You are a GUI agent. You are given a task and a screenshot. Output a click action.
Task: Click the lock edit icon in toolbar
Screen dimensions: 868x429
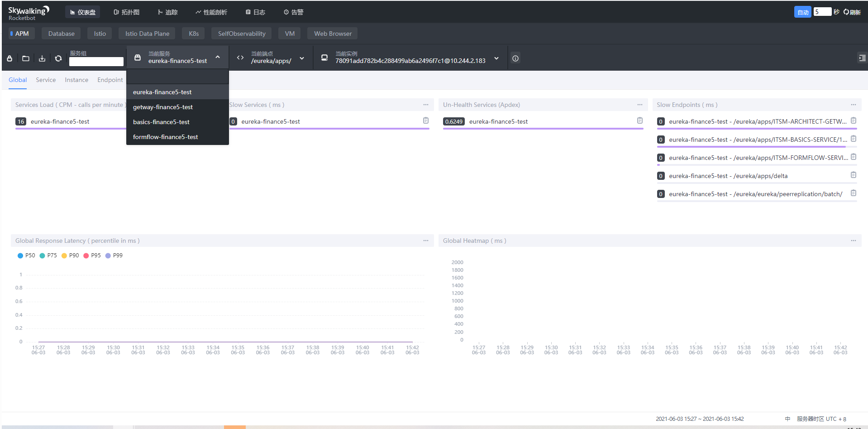click(x=10, y=58)
